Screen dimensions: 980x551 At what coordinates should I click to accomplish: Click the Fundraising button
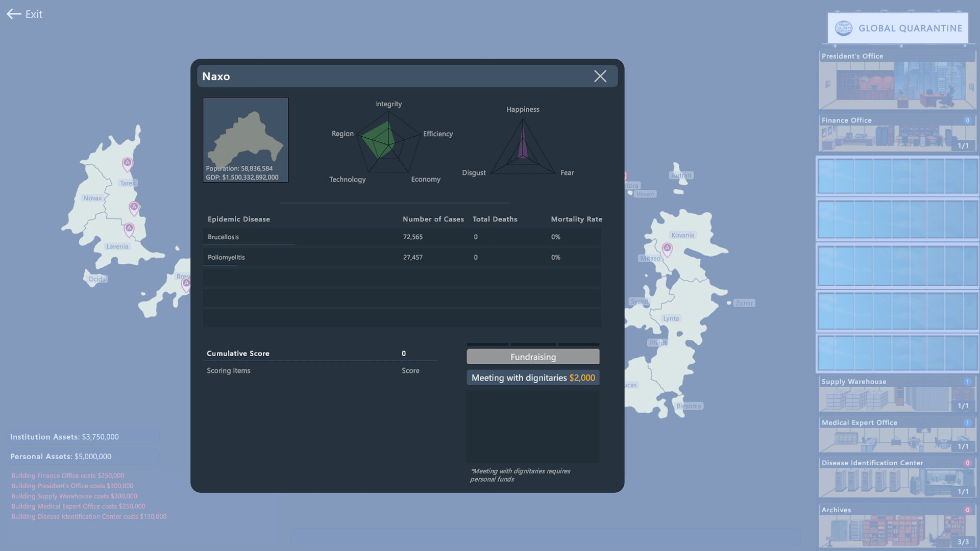[x=532, y=357]
